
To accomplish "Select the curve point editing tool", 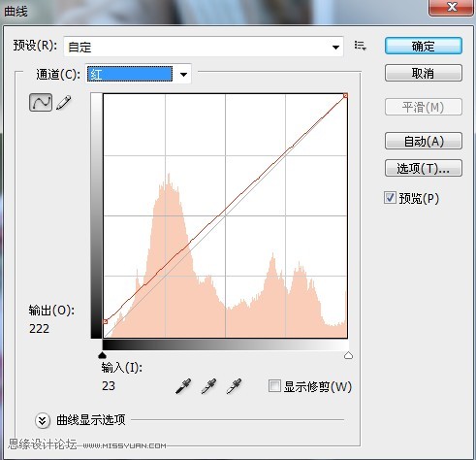I will tap(41, 103).
